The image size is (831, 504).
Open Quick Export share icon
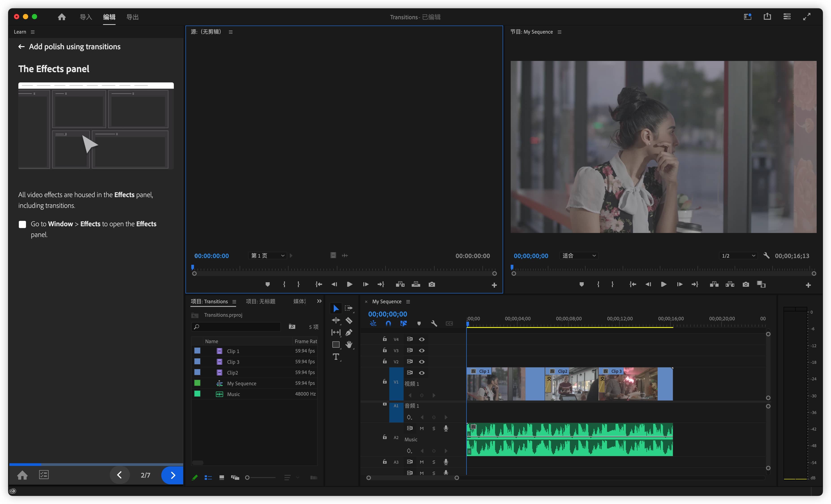tap(767, 17)
